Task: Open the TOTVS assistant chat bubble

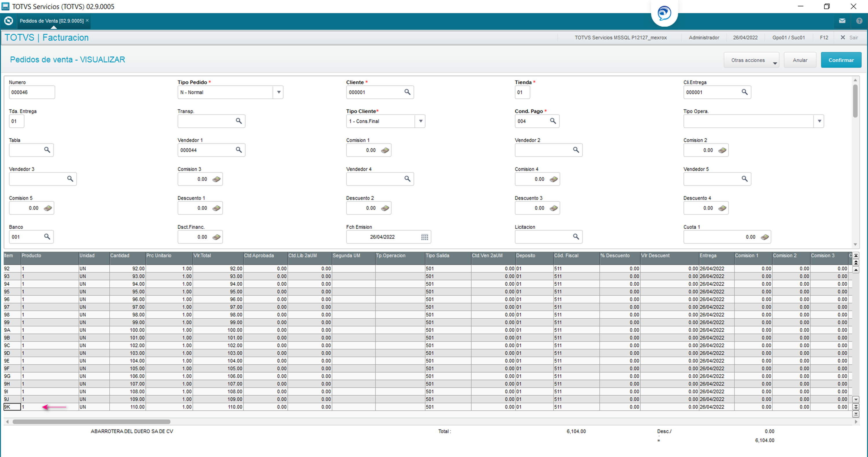Action: point(665,13)
